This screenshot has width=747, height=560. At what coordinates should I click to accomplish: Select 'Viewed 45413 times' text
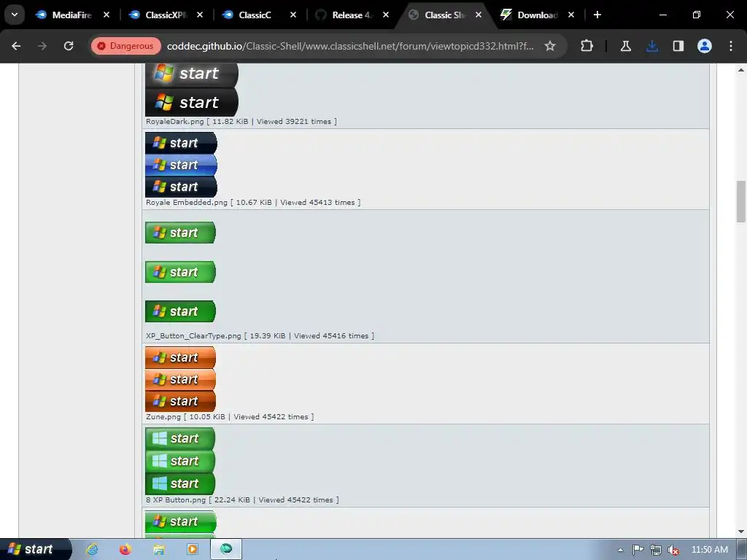pyautogui.click(x=318, y=203)
